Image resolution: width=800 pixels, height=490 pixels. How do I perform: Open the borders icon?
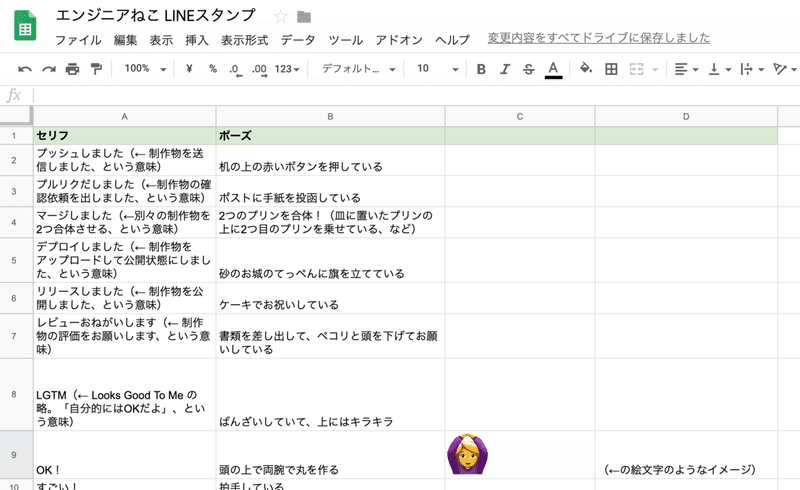(611, 69)
